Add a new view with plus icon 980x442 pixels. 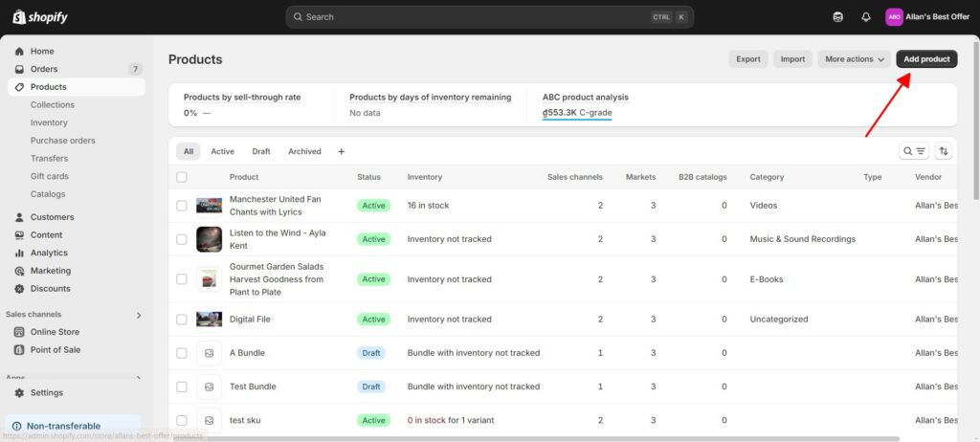(x=341, y=151)
